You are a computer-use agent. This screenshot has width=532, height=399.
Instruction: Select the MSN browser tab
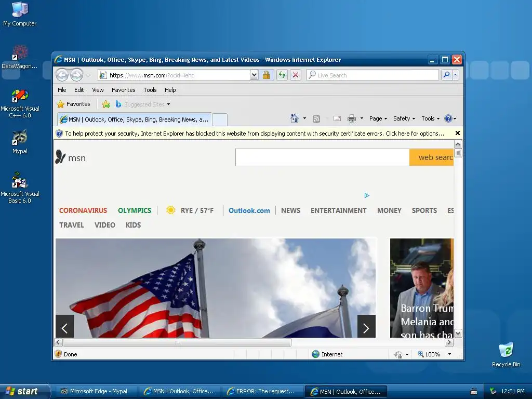click(135, 119)
